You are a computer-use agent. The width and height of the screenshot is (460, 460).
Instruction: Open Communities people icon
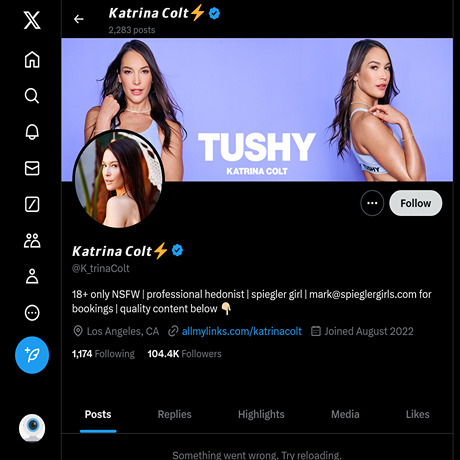[x=32, y=240]
